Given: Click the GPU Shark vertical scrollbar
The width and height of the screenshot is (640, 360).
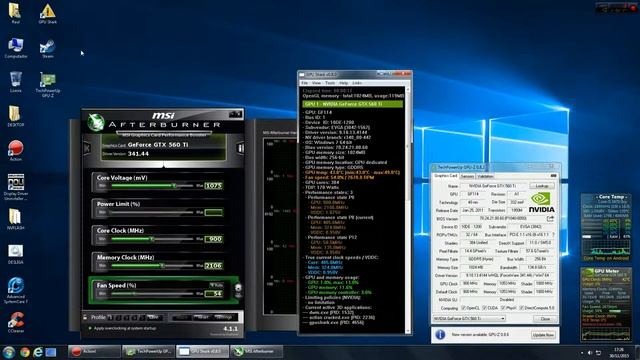Looking at the screenshot, I should point(408,209).
